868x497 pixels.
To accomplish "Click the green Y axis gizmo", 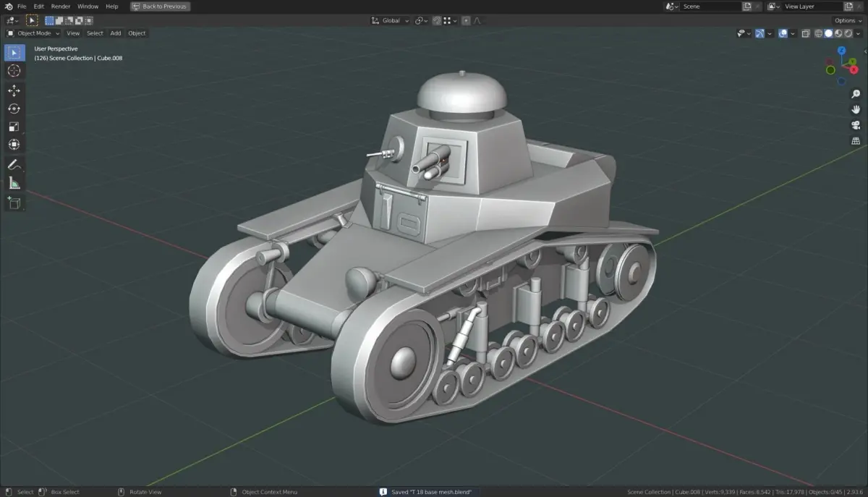I will (x=852, y=61).
